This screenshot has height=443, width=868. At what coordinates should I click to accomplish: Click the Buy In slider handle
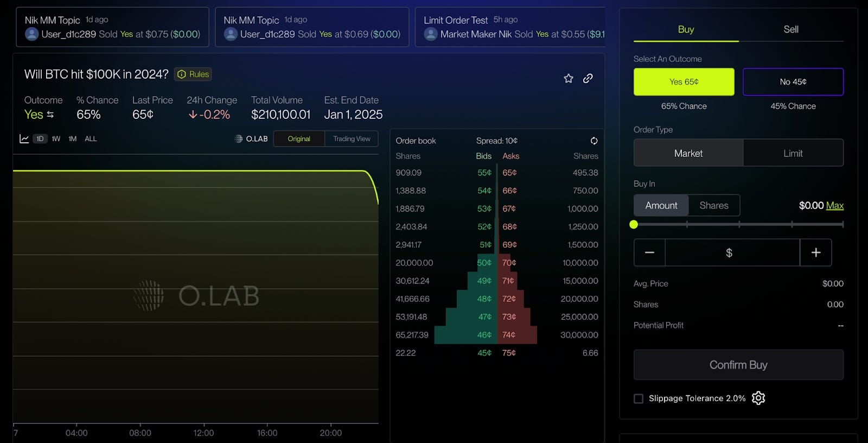pyautogui.click(x=634, y=224)
